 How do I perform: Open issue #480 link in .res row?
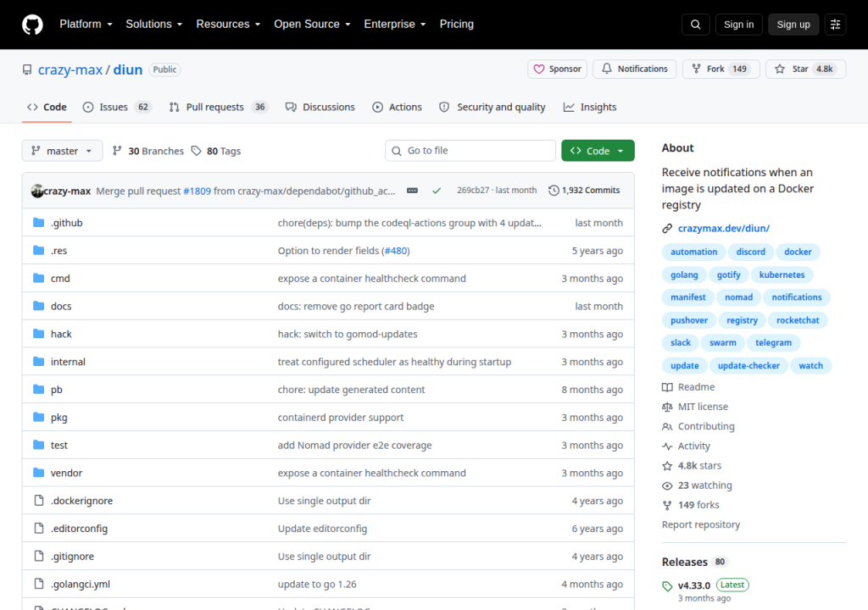[x=395, y=251]
